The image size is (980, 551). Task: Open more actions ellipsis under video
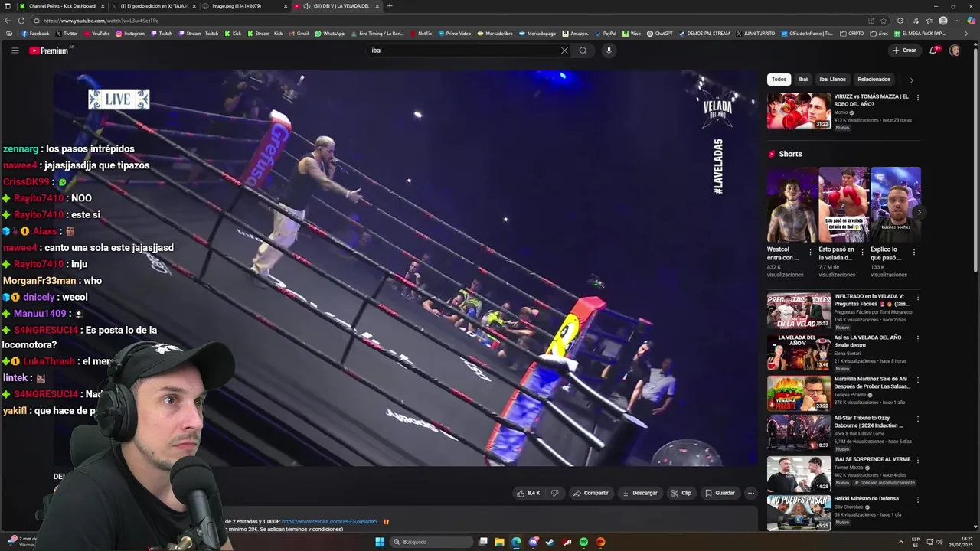pyautogui.click(x=750, y=493)
